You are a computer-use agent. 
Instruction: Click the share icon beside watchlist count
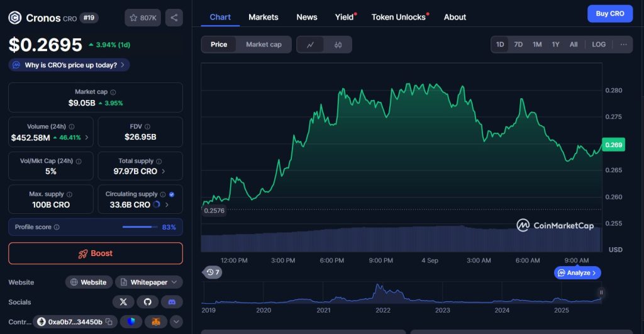(174, 18)
